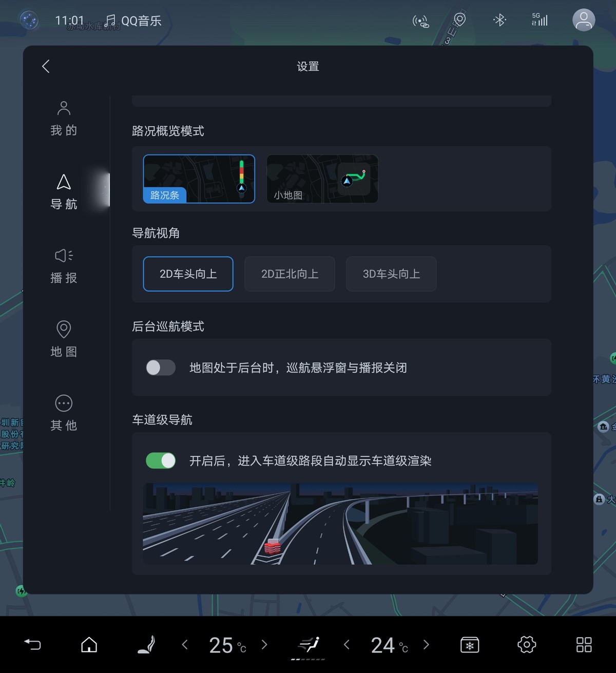Switch to the 地图 settings tab

pyautogui.click(x=64, y=339)
